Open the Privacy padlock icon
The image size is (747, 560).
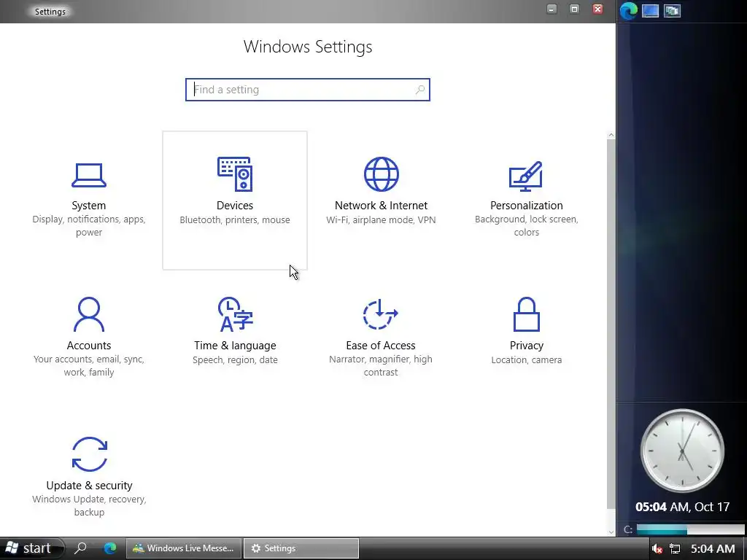(527, 314)
